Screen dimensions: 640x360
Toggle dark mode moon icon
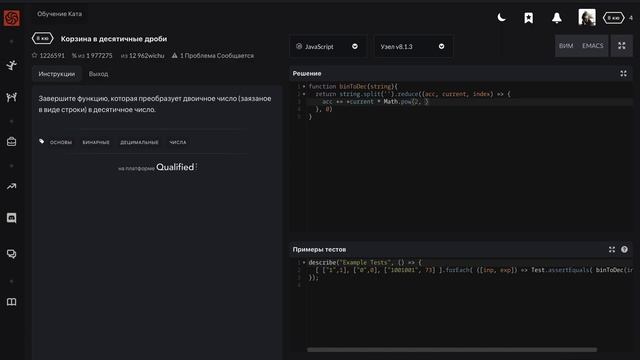tap(502, 18)
